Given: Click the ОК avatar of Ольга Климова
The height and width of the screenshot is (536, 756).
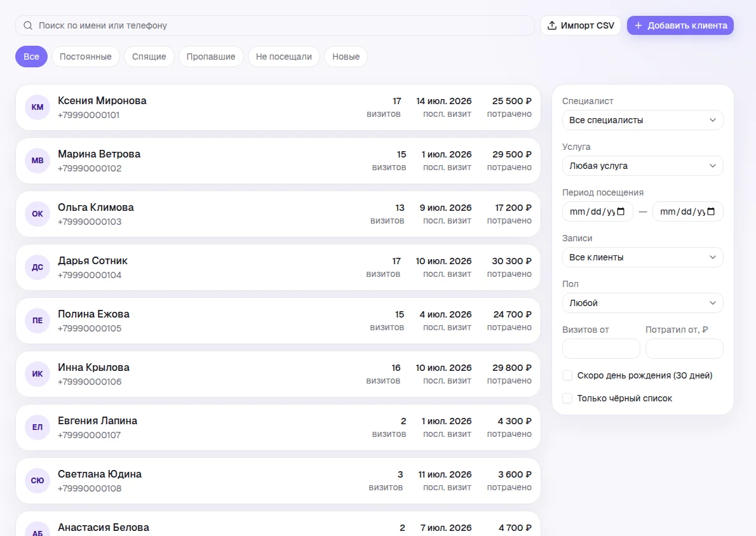Looking at the screenshot, I should tap(37, 214).
